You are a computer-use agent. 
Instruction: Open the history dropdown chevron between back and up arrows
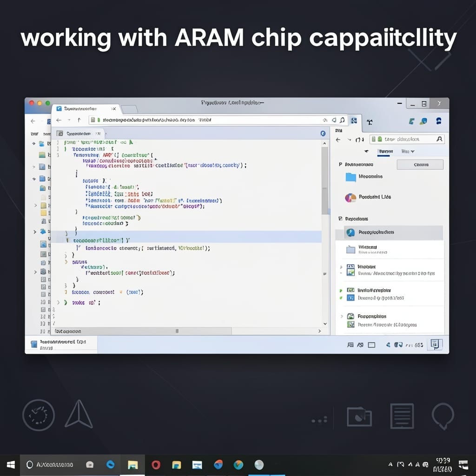69,120
